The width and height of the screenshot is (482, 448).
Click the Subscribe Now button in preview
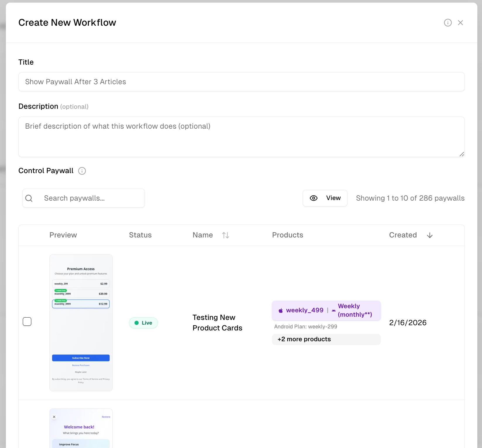point(81,358)
